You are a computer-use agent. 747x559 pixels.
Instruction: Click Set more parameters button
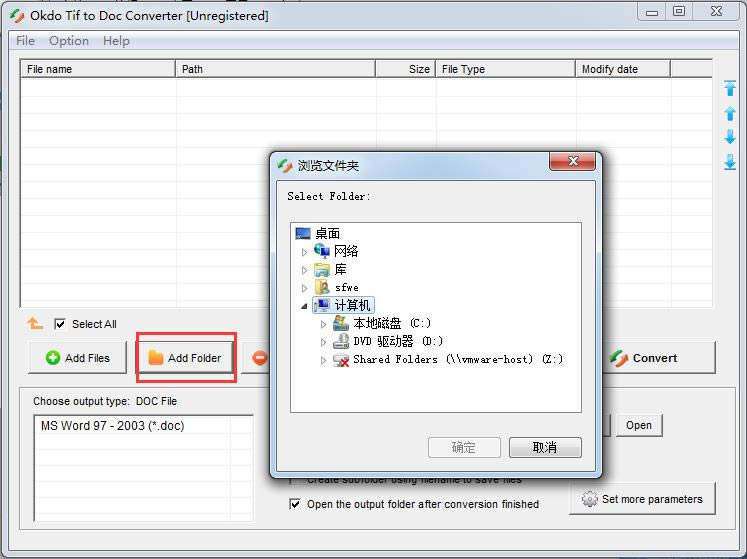[642, 498]
